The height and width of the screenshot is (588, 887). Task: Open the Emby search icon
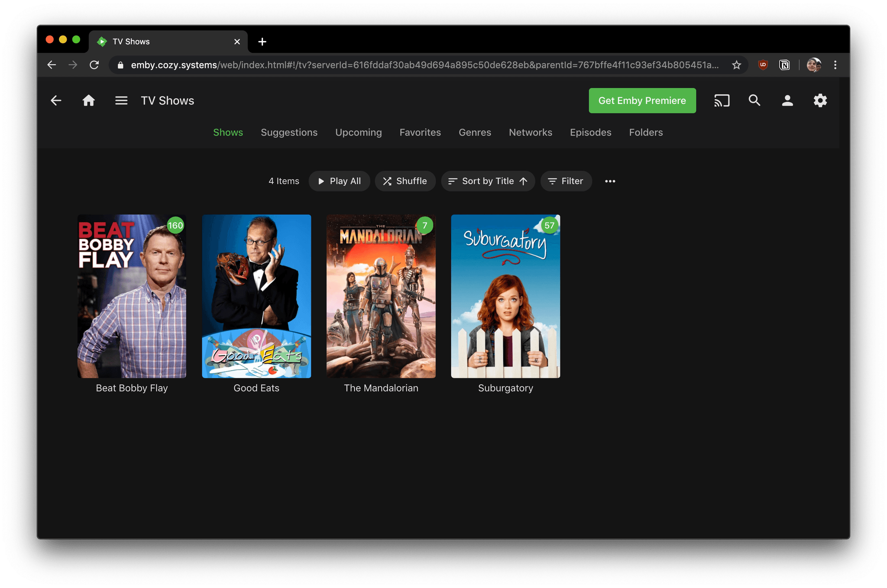(754, 100)
